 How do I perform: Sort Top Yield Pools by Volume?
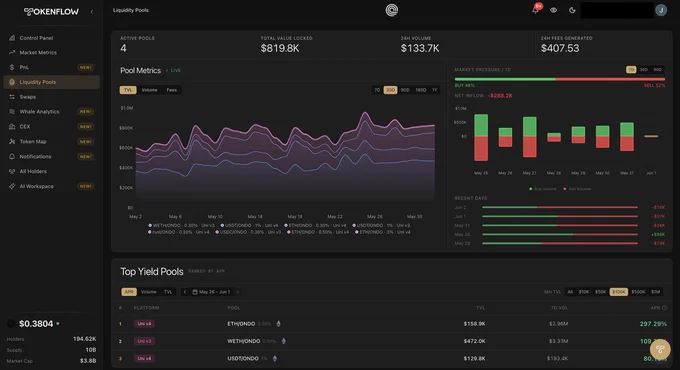(148, 292)
